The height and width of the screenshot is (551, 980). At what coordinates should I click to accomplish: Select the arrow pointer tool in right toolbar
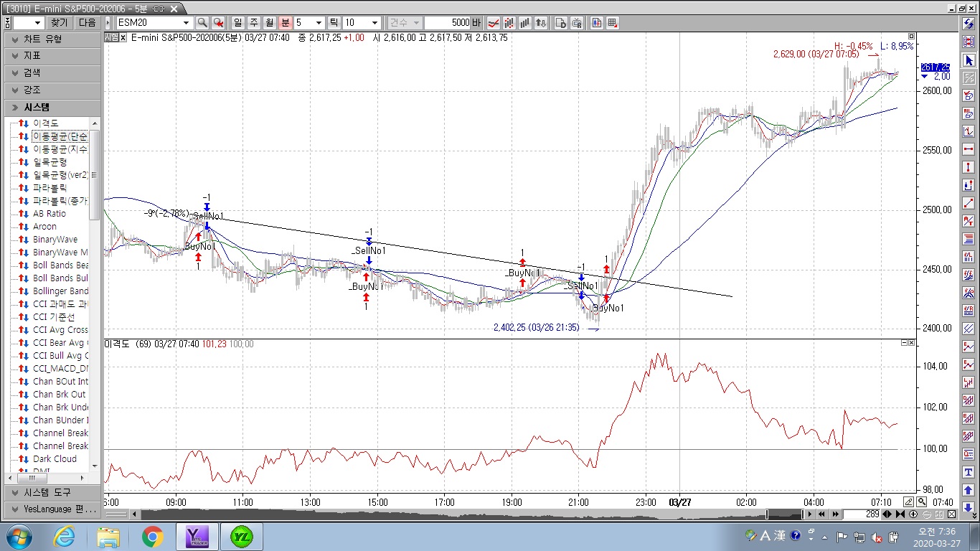tap(969, 60)
